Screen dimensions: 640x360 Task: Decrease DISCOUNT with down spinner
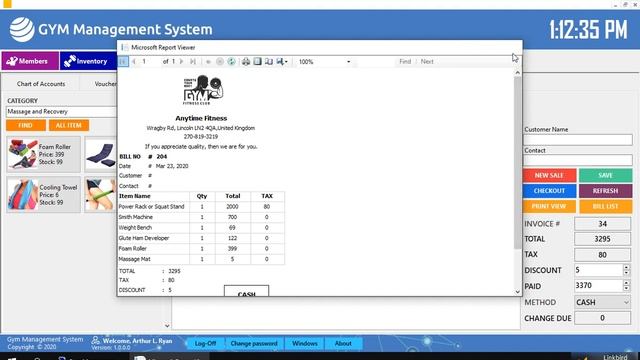pos(627,273)
